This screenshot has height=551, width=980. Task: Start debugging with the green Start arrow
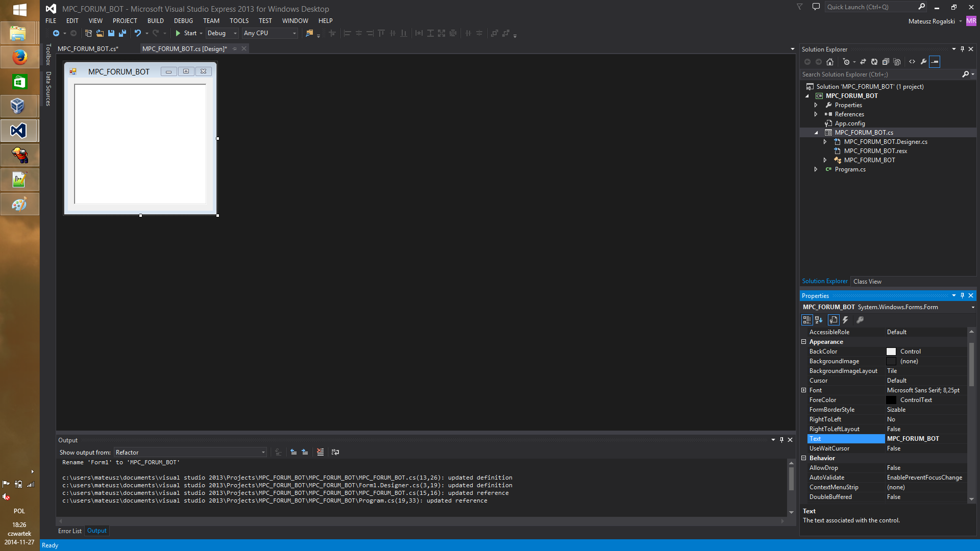tap(178, 33)
